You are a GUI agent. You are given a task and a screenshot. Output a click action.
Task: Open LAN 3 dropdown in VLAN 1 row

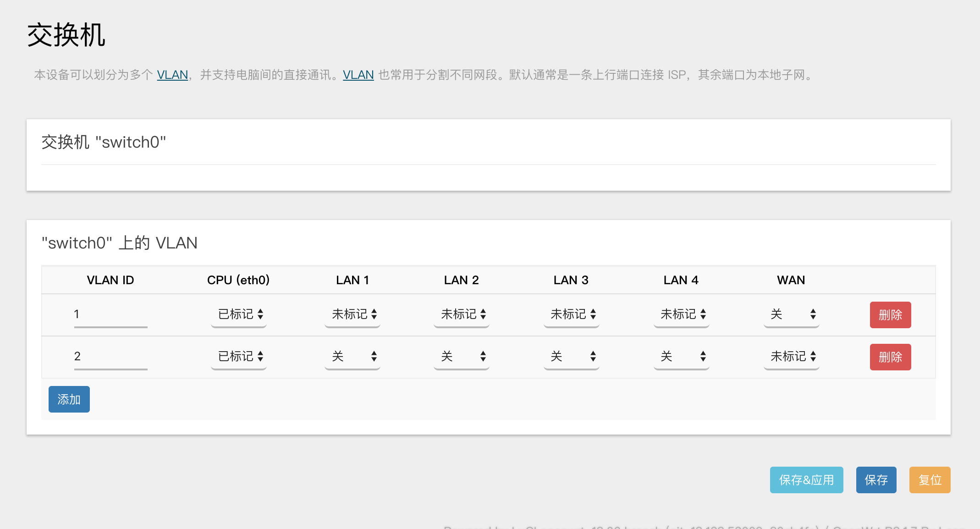(x=572, y=314)
